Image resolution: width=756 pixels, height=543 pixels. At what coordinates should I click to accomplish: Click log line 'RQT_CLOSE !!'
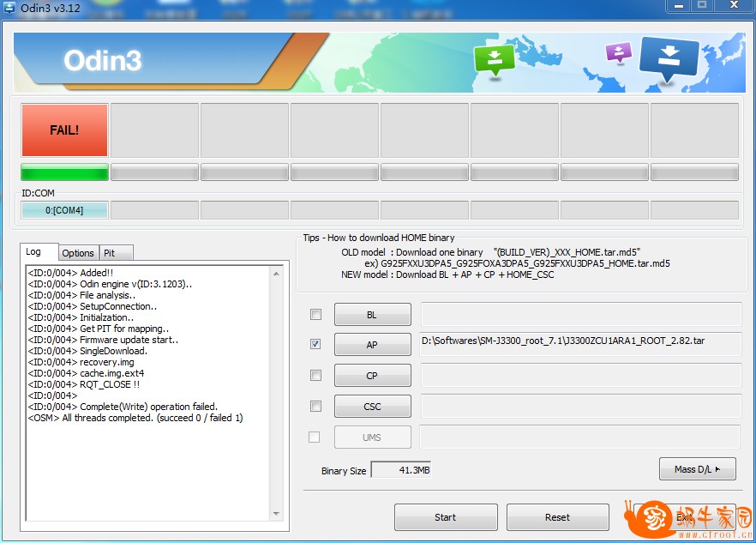coord(84,384)
